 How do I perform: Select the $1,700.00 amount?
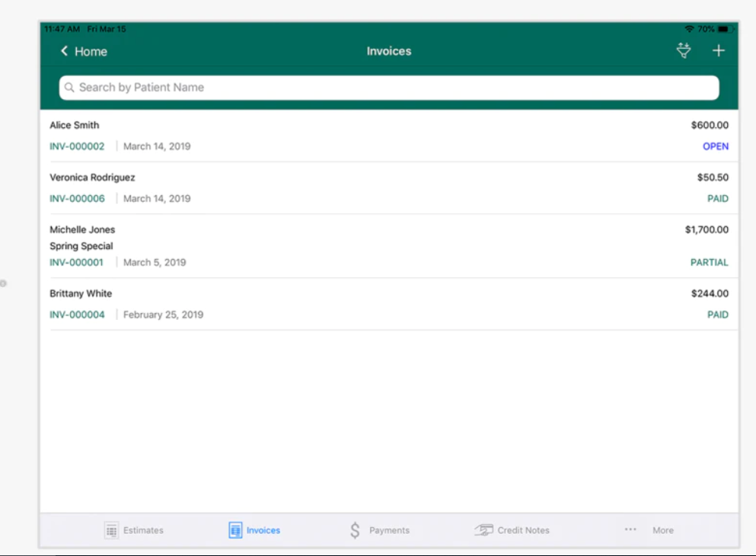click(x=707, y=229)
